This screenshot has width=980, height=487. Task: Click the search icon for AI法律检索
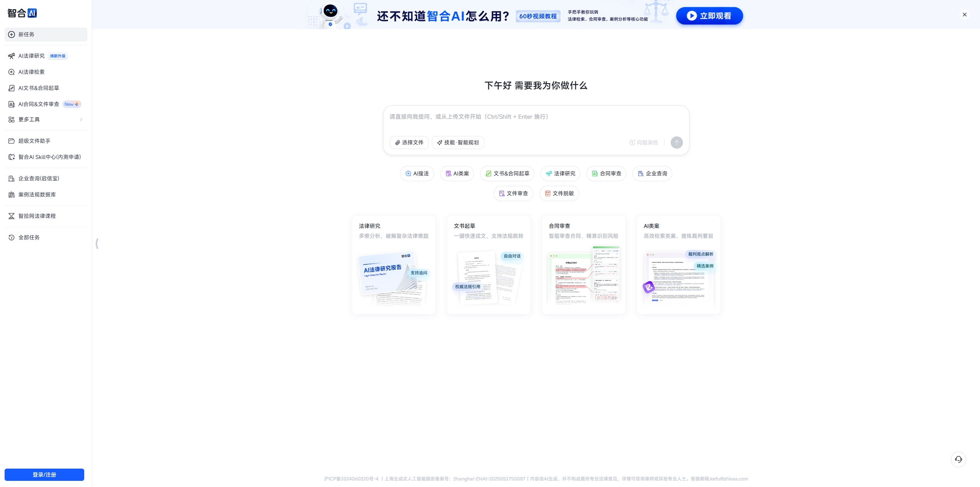coord(11,72)
